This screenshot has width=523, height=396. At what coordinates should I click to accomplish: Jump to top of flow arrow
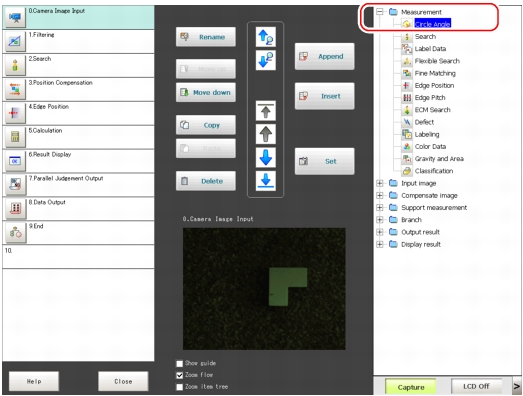266,111
